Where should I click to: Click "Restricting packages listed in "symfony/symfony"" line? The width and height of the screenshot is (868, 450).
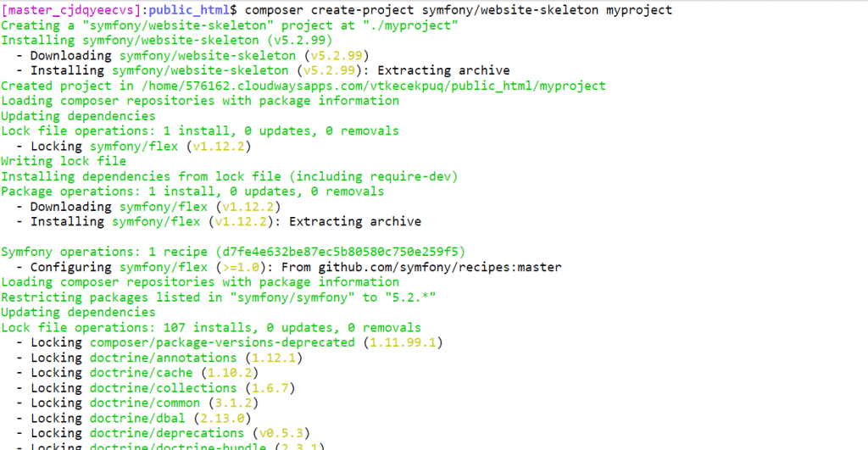[219, 297]
